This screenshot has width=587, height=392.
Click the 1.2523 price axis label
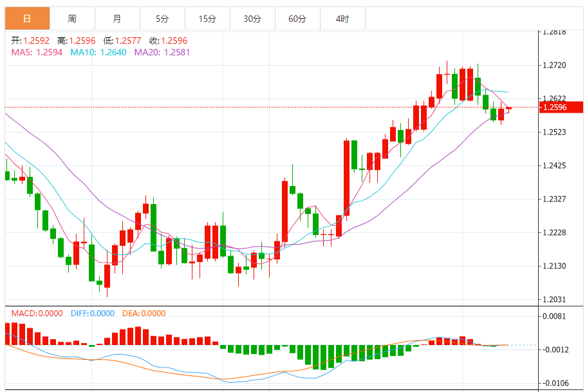coord(554,132)
